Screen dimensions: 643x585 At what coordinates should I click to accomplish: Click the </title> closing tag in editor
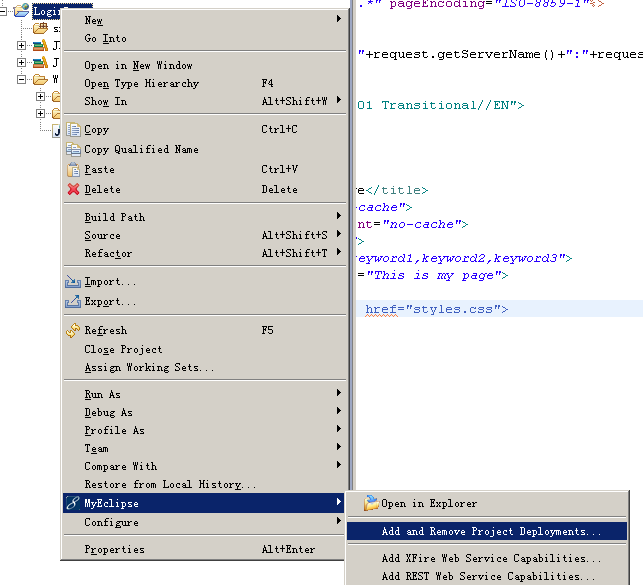coord(397,190)
